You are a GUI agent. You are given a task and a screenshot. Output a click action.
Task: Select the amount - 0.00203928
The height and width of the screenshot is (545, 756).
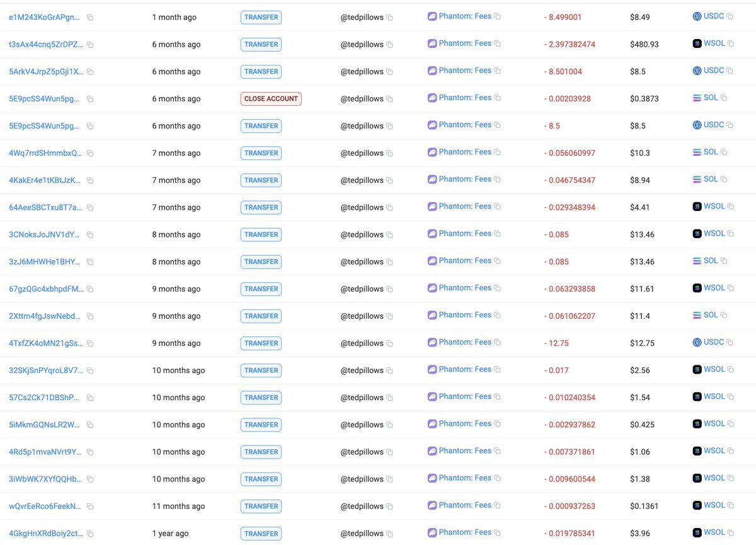click(567, 99)
